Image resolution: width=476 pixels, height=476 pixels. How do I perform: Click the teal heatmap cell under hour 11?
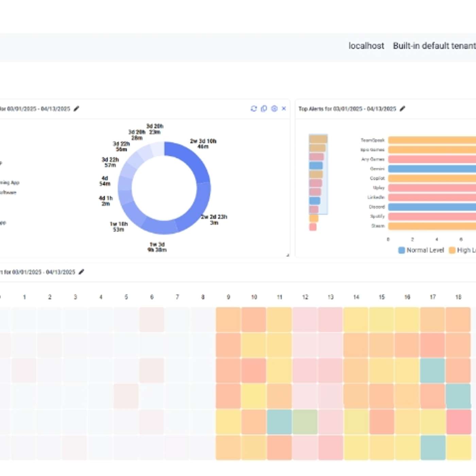(x=279, y=422)
